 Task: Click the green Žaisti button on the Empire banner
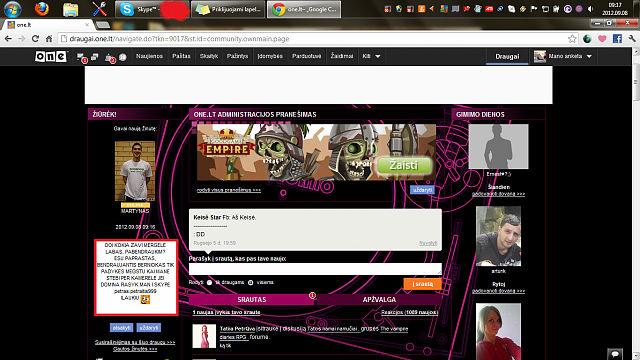404,166
